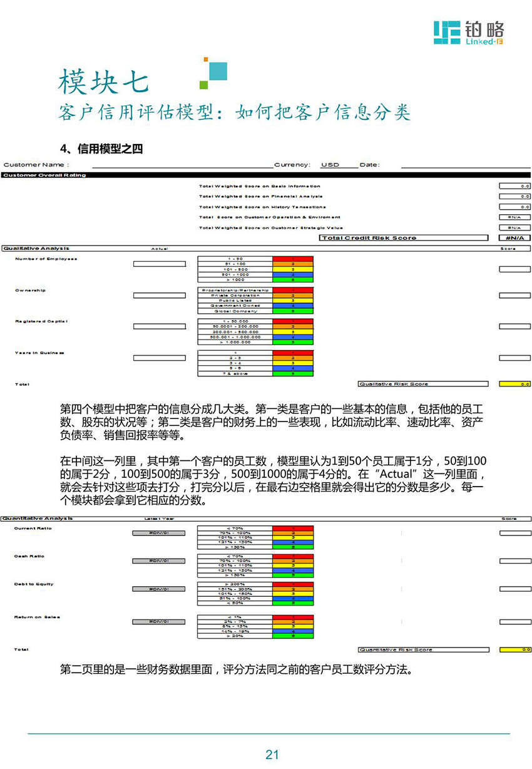
Task: Click the > 20% Return on Sales cell
Action: pyautogui.click(x=235, y=636)
